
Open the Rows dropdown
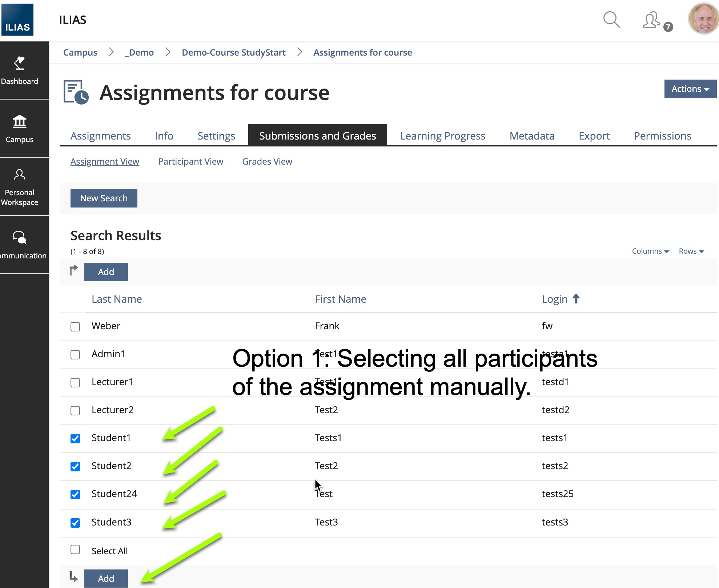tap(691, 251)
